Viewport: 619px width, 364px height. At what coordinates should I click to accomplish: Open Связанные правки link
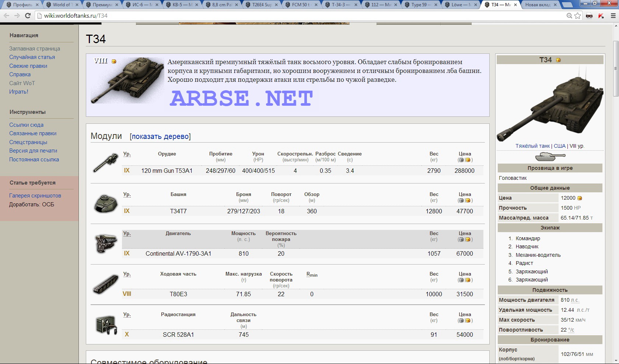(x=33, y=133)
